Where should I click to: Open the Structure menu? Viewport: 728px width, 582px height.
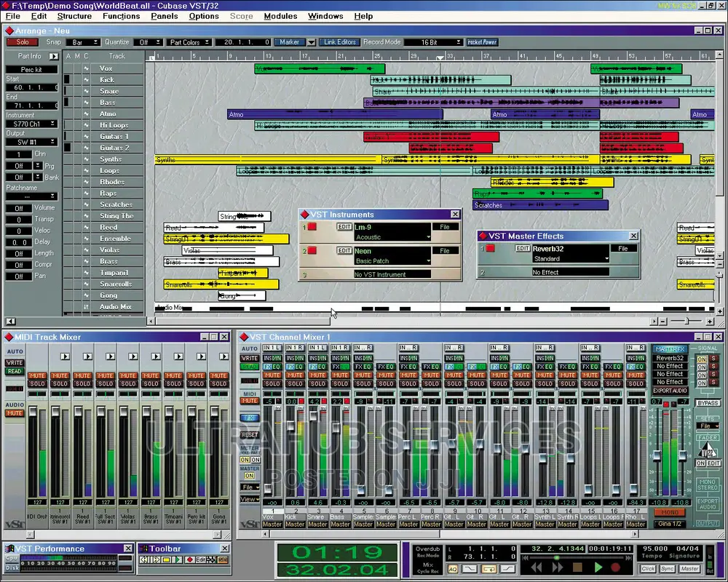click(x=74, y=16)
